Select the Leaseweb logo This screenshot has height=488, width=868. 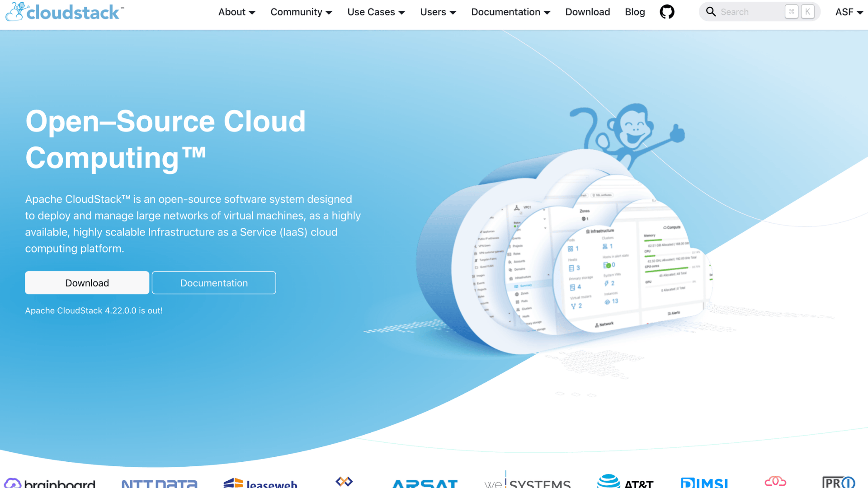click(x=261, y=483)
